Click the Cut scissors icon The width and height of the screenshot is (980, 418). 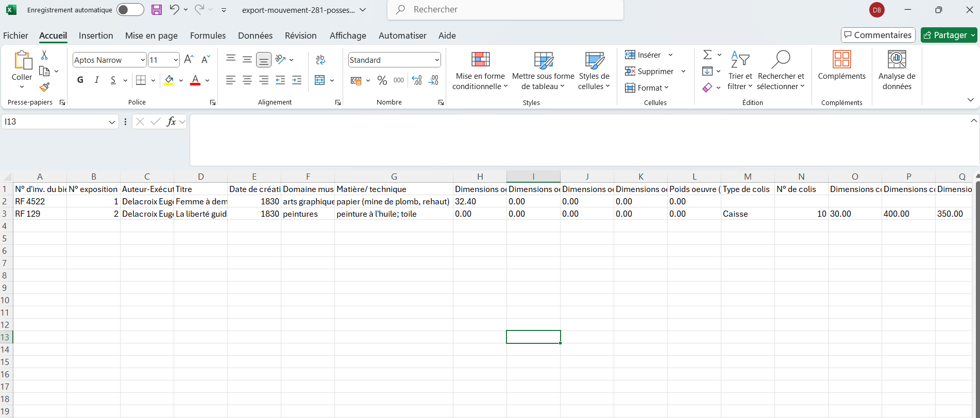pyautogui.click(x=44, y=55)
